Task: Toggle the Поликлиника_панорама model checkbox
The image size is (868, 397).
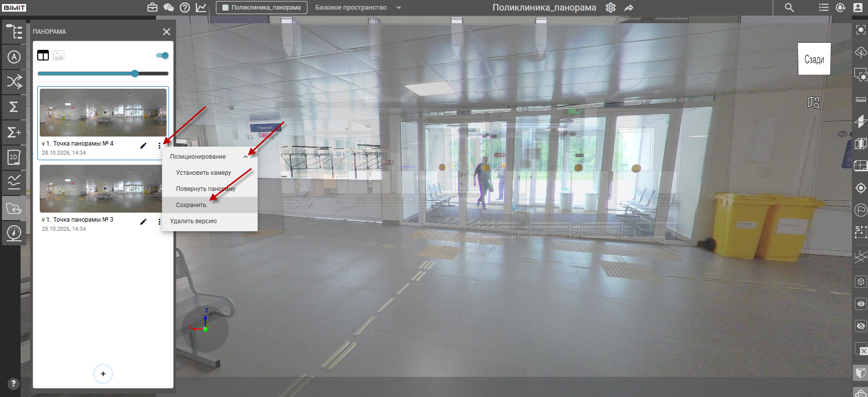Action: (x=225, y=8)
